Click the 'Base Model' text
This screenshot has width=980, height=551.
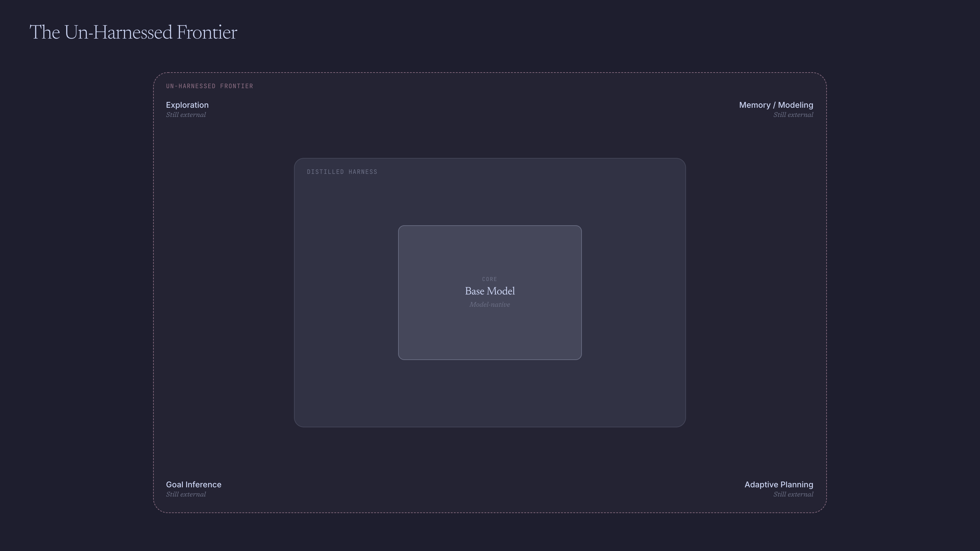490,291
